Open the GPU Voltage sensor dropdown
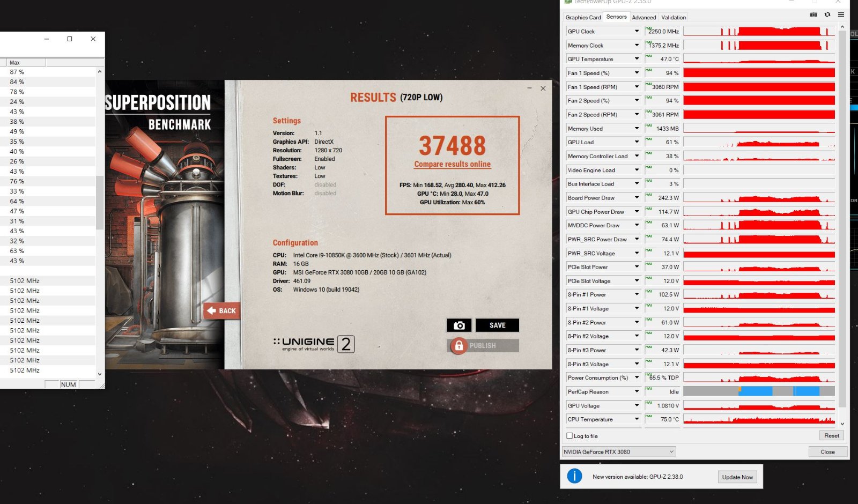The image size is (858, 504). (x=637, y=405)
